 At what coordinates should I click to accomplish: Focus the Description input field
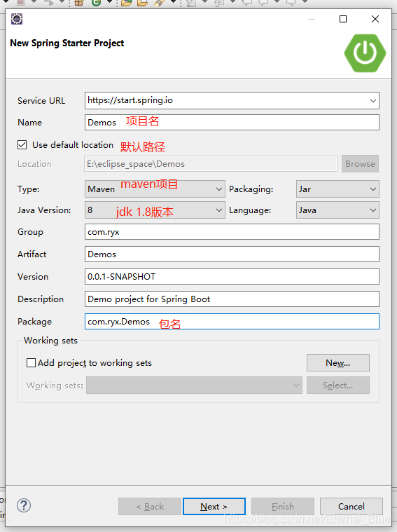[x=232, y=299]
